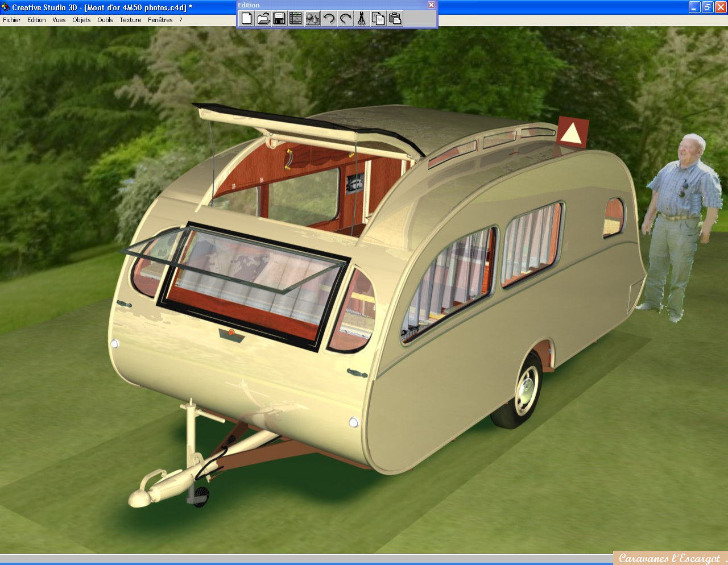Click the New document icon in Edition toolbar
728x565 pixels.
pos(247,18)
